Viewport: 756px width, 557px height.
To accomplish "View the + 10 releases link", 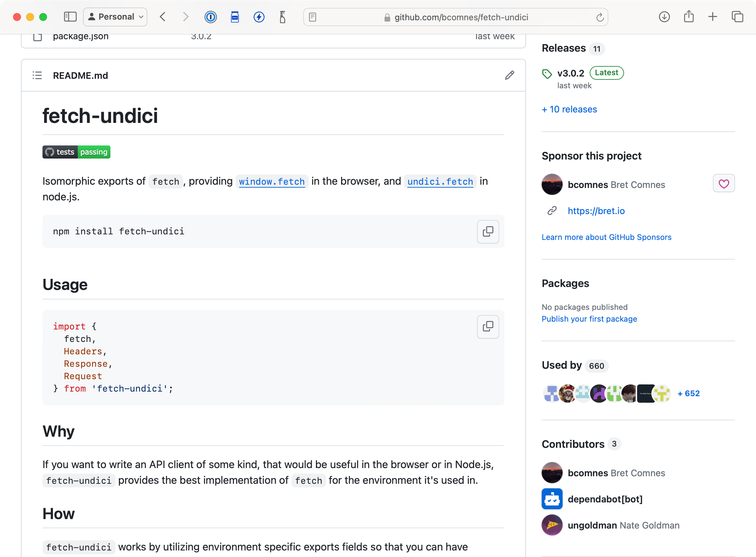I will (569, 109).
